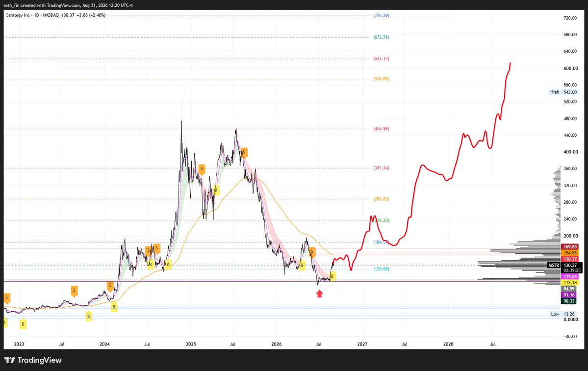
Task: Select the (120.68) price level label
Action: pos(381,269)
